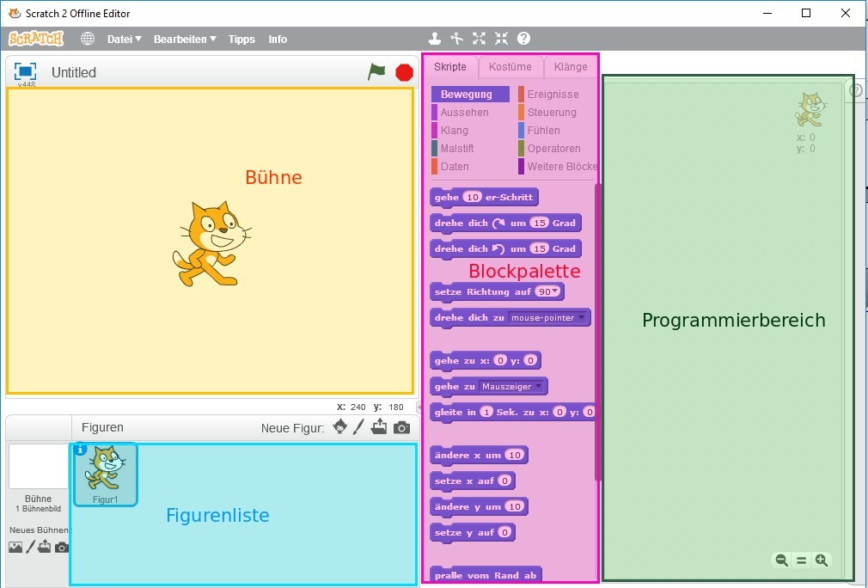Click the steps value in gehe er-Schritt block
The width and height of the screenshot is (868, 588).
pos(472,197)
